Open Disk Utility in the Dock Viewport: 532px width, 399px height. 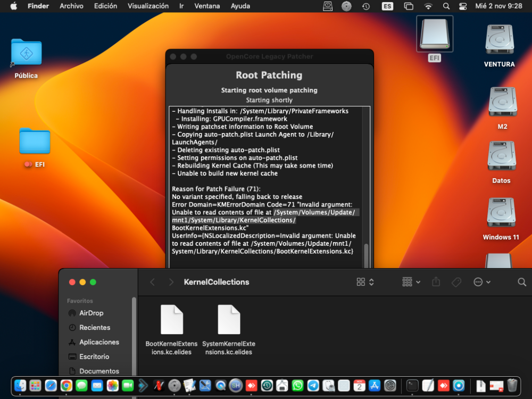coord(328,385)
